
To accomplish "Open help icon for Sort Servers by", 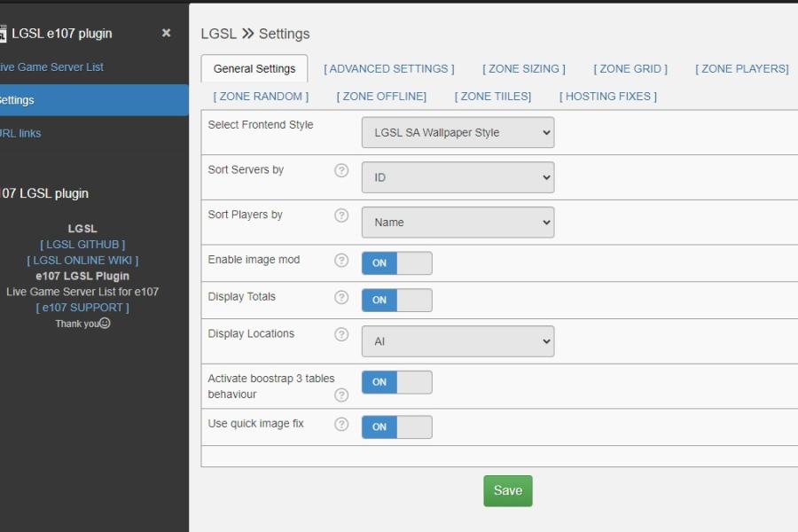I will [341, 170].
